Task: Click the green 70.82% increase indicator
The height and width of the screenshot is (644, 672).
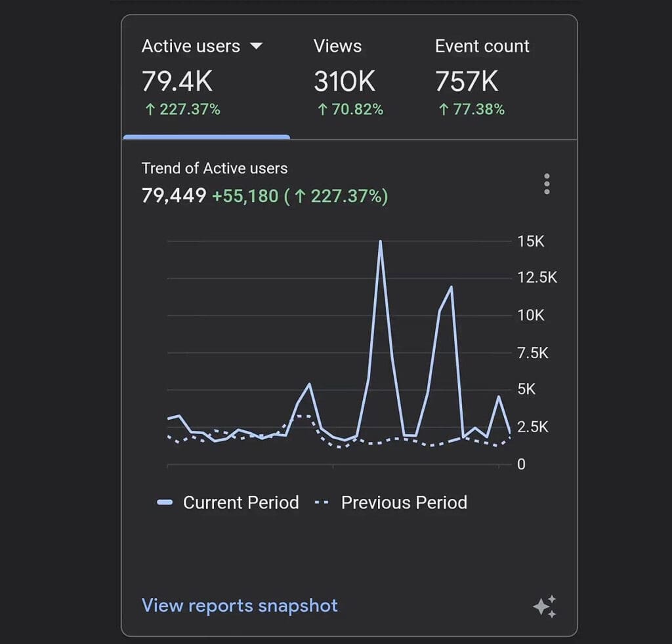Action: point(350,110)
